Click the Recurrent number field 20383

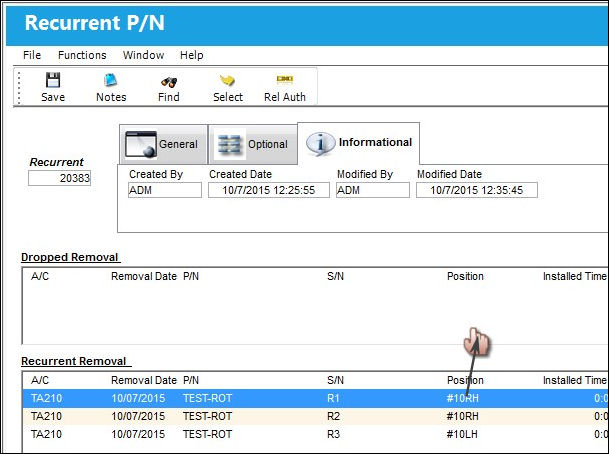59,178
